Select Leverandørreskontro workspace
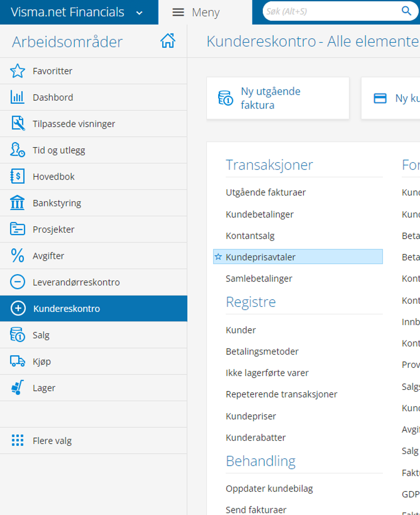Image resolution: width=420 pixels, height=515 pixels. click(76, 282)
